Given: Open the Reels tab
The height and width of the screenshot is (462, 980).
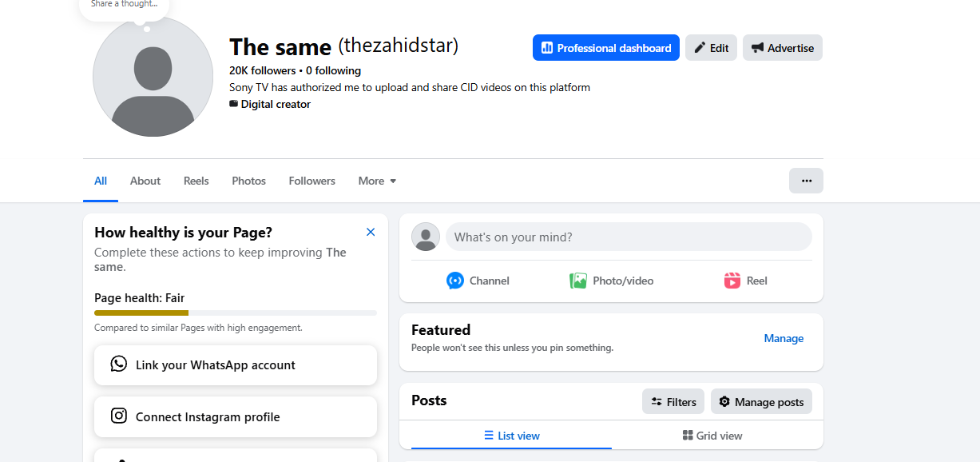Looking at the screenshot, I should pyautogui.click(x=196, y=181).
